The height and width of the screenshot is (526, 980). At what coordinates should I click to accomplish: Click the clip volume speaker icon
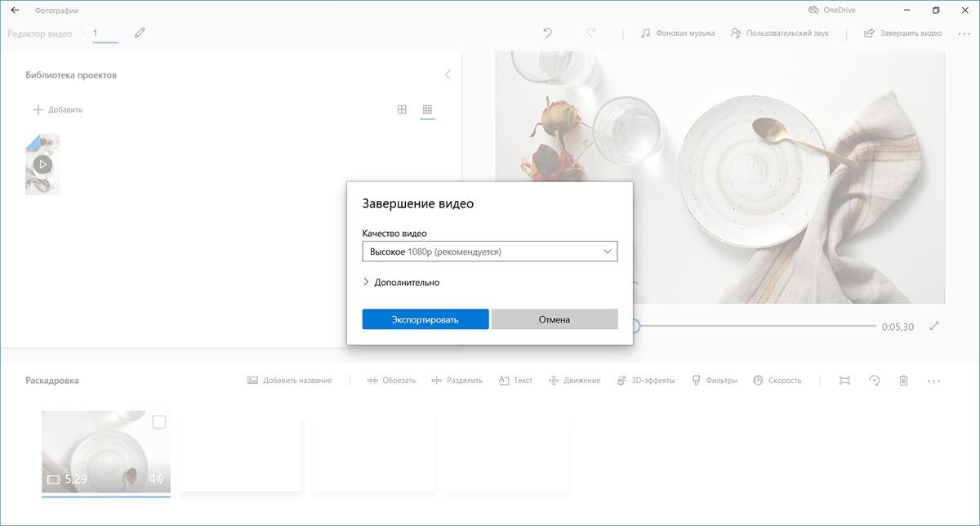pyautogui.click(x=156, y=479)
